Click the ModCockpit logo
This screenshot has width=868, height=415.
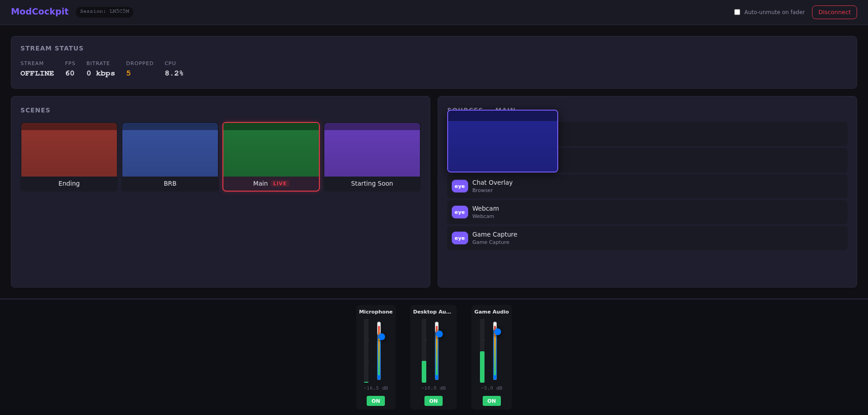click(x=40, y=11)
